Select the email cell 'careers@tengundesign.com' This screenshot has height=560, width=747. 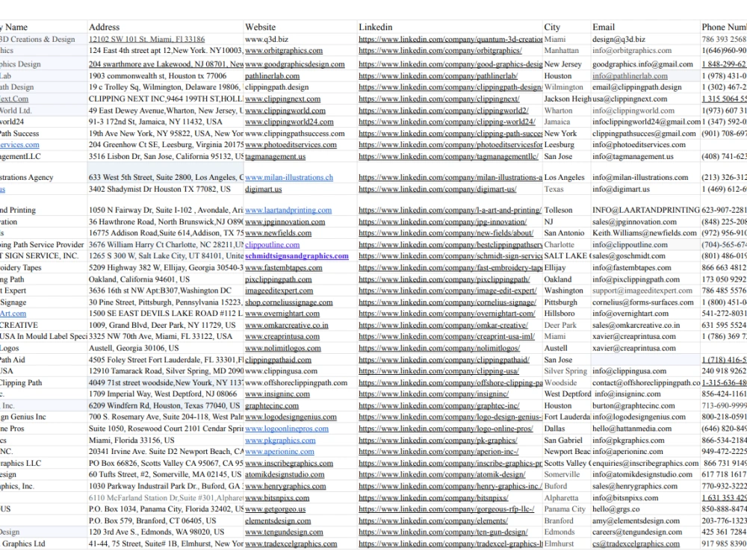pyautogui.click(x=645, y=532)
